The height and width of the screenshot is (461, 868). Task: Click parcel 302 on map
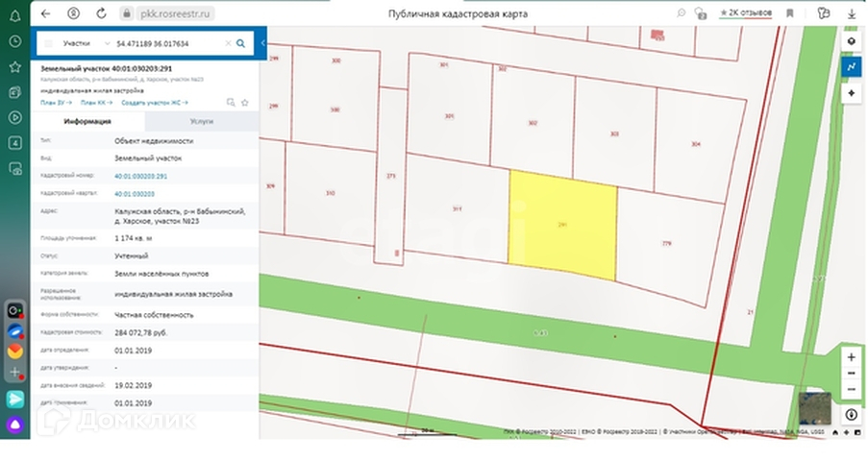(533, 123)
